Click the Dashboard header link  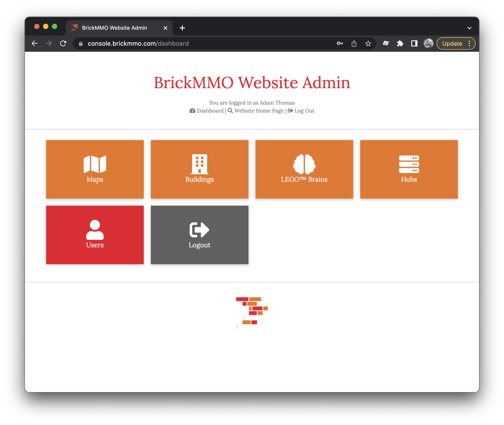(210, 111)
